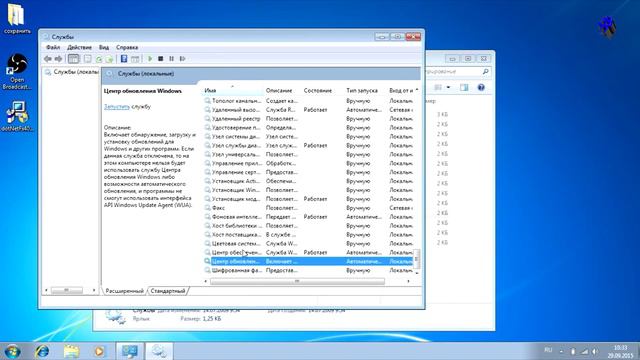Click the Change view icon in Explorer window

pos(438,87)
